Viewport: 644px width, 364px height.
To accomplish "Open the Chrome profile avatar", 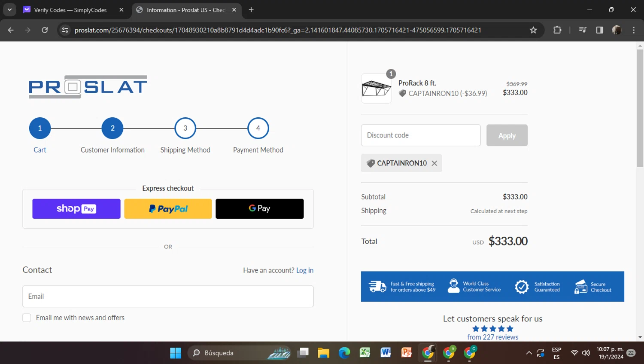I will pos(617,30).
